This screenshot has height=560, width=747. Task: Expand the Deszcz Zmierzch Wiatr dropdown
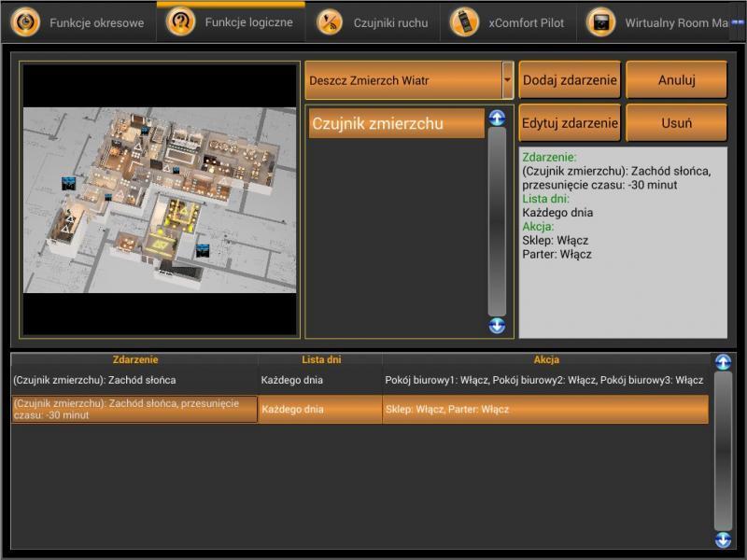tap(409, 80)
